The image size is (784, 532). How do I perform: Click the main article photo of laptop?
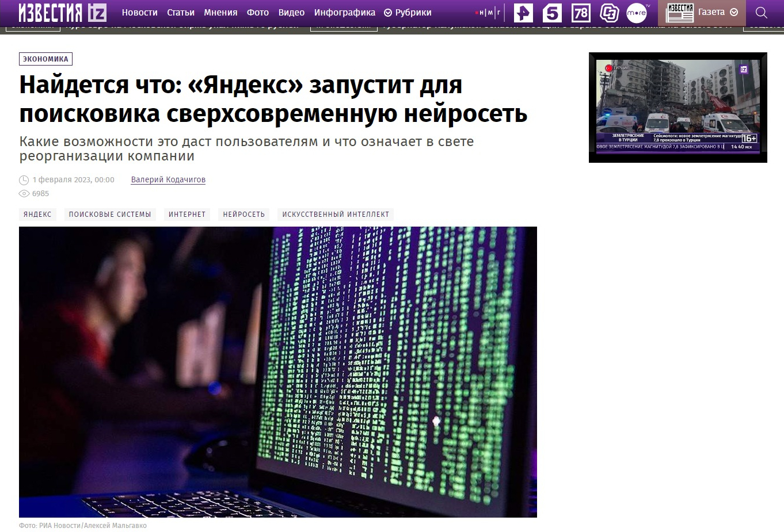[x=278, y=372]
